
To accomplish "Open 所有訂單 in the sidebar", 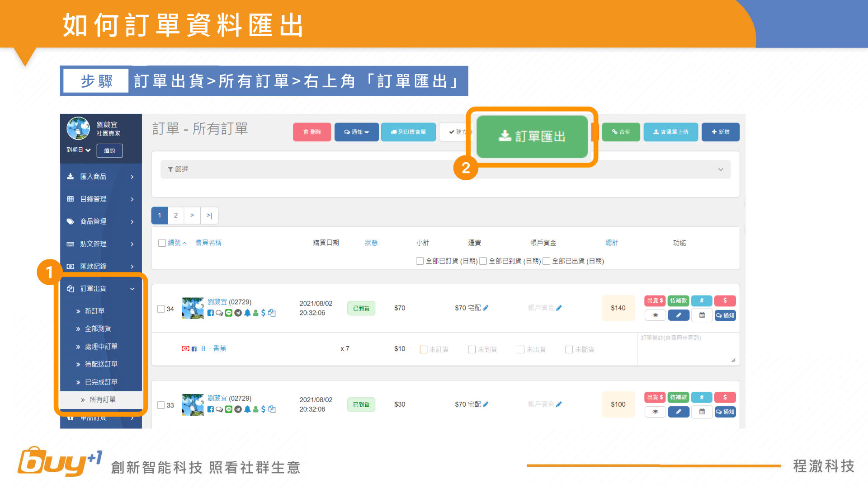I will 102,399.
